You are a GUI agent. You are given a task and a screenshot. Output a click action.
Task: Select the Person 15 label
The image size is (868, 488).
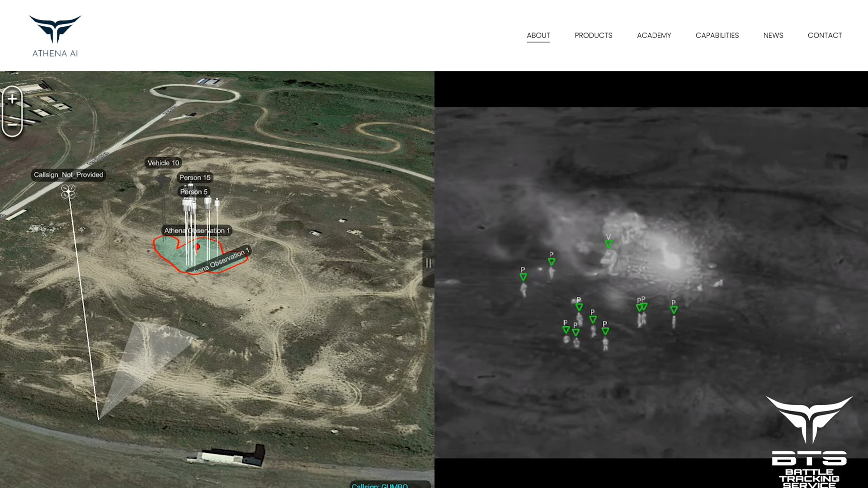point(195,178)
